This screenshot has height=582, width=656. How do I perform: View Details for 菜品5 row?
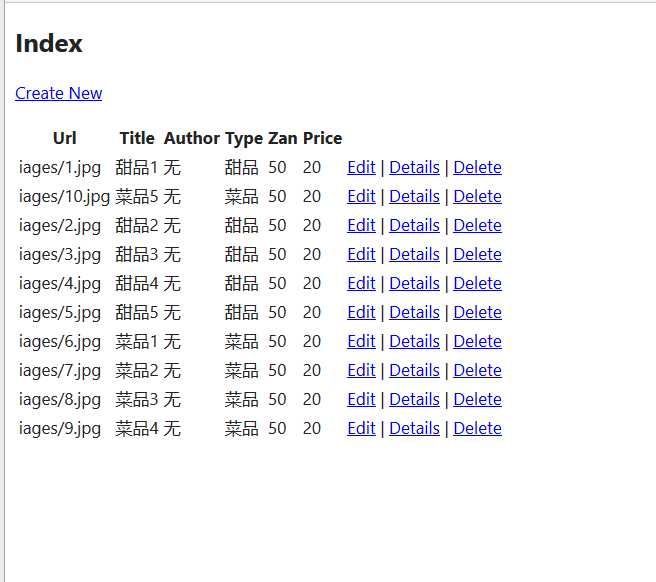click(x=414, y=196)
